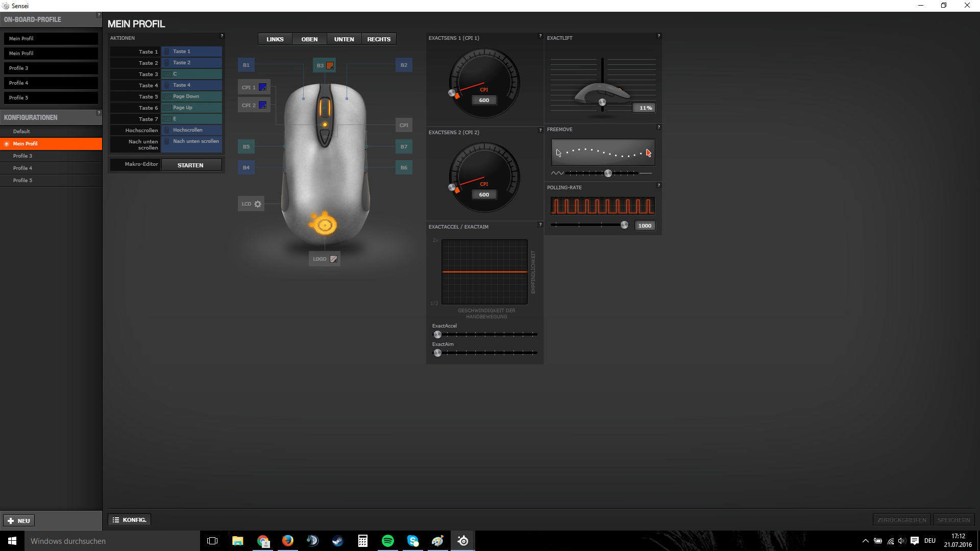
Task: Select the active Mein Profil configuration
Action: [x=51, y=144]
